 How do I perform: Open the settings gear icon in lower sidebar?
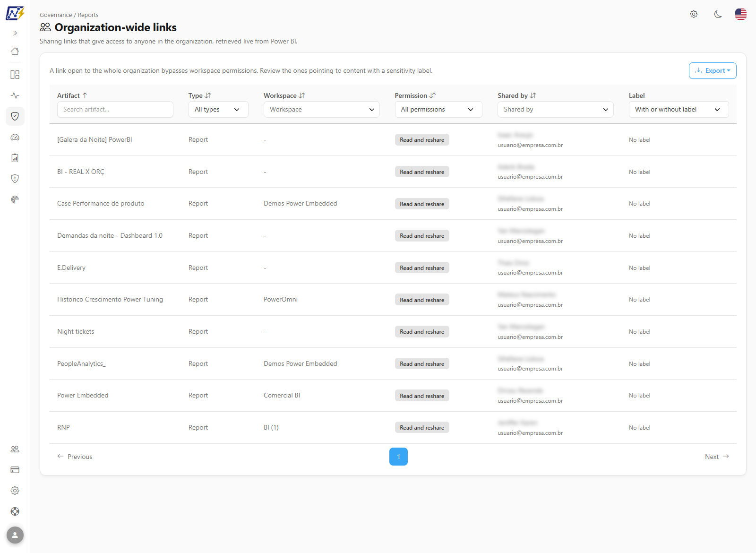point(15,491)
